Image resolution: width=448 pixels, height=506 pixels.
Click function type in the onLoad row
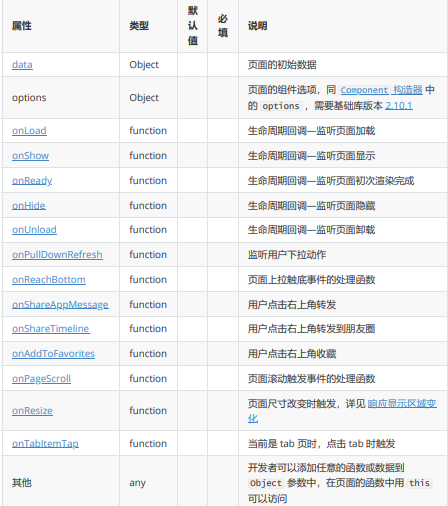tap(148, 130)
